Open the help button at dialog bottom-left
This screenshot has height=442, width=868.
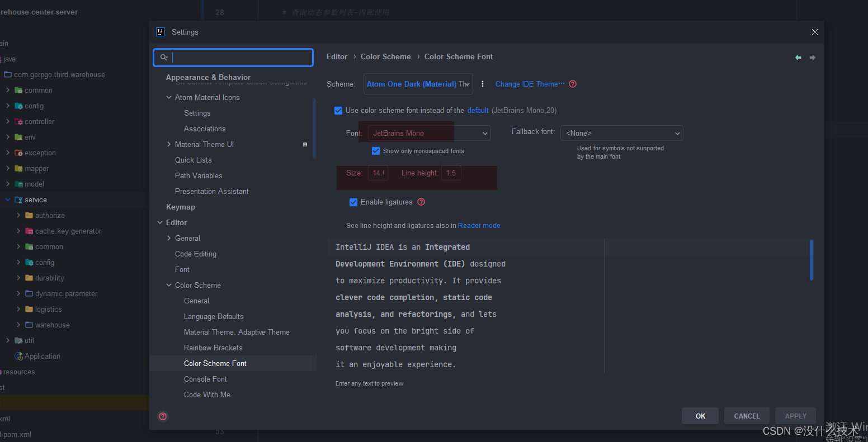[163, 416]
